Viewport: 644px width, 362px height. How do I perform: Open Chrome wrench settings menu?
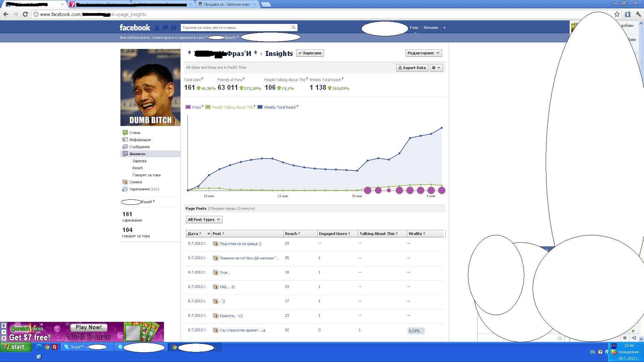point(638,14)
